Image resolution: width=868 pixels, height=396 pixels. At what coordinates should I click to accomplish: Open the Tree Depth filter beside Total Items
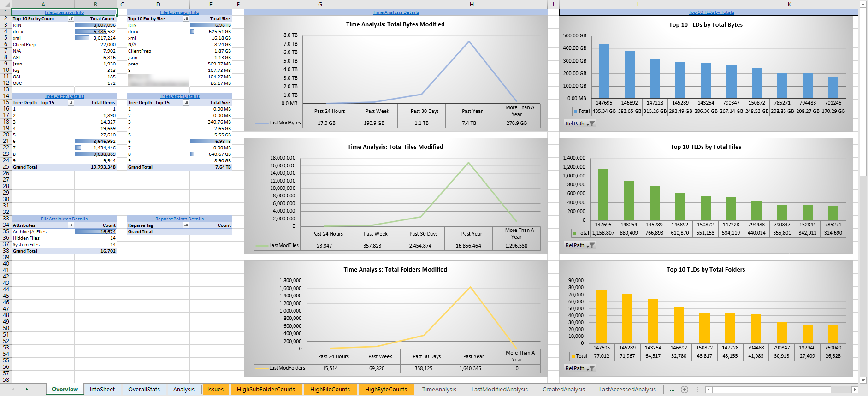[x=71, y=103]
